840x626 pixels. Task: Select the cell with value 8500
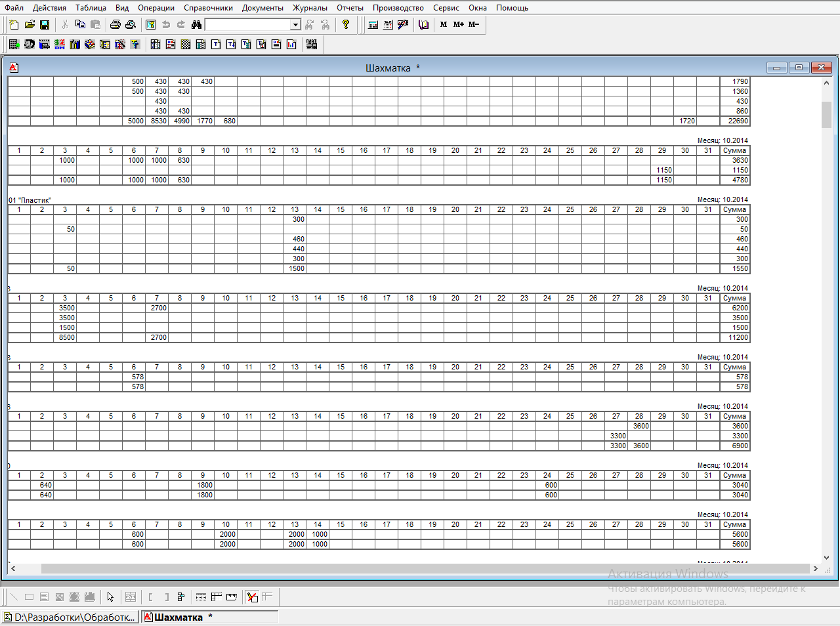click(x=65, y=337)
